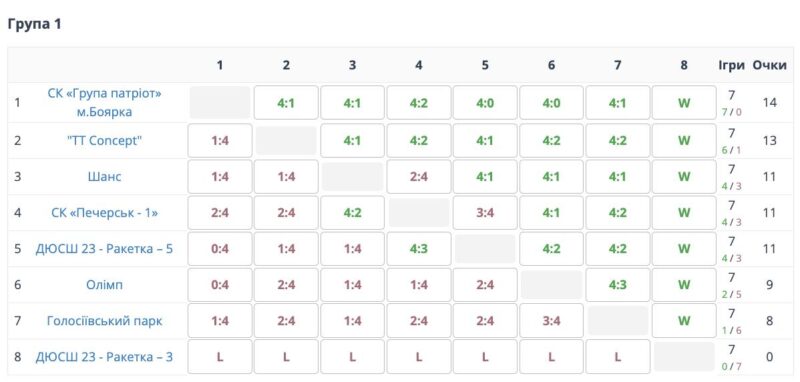This screenshot has height=382, width=800.
Task: Click the 2:4 score for Шанс against team 4
Action: (419, 176)
